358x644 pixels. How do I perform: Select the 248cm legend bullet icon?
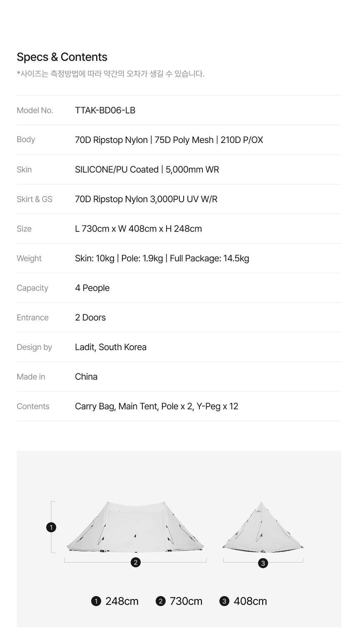click(x=96, y=601)
